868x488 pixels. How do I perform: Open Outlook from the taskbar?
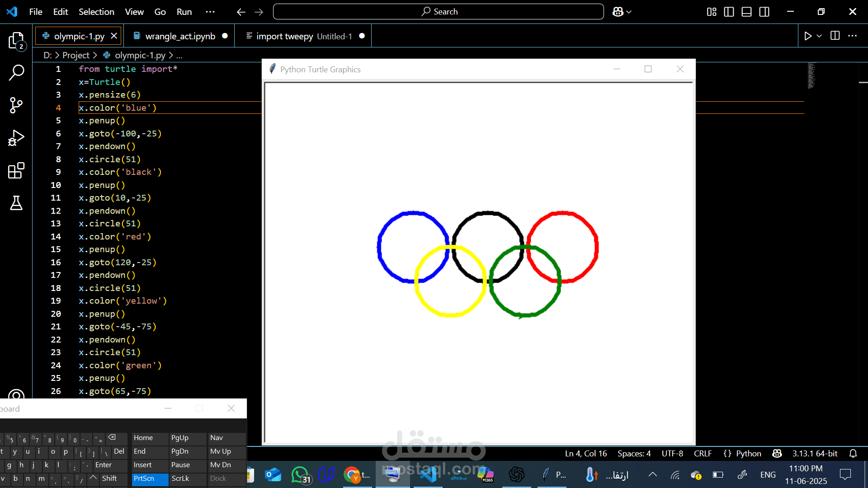click(x=273, y=475)
